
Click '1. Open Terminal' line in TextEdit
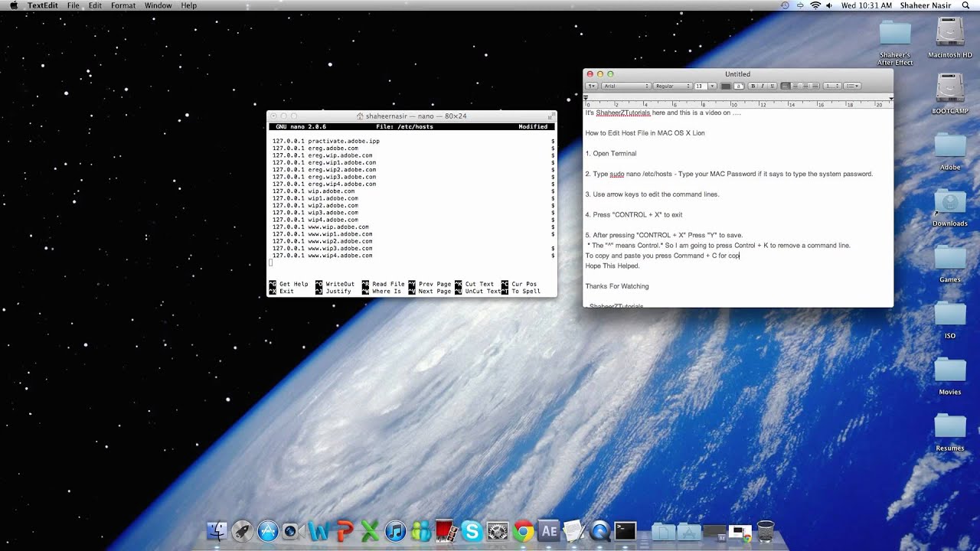point(611,153)
